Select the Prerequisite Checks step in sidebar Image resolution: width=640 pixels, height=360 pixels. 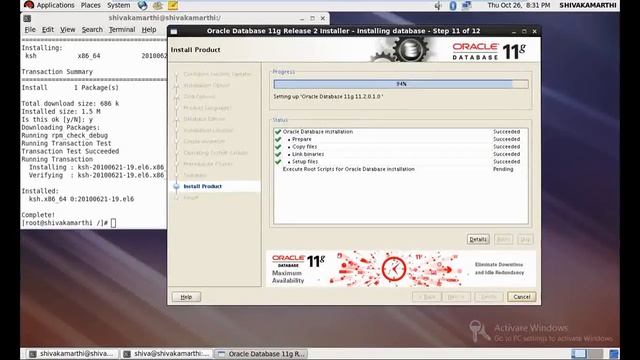pos(208,164)
